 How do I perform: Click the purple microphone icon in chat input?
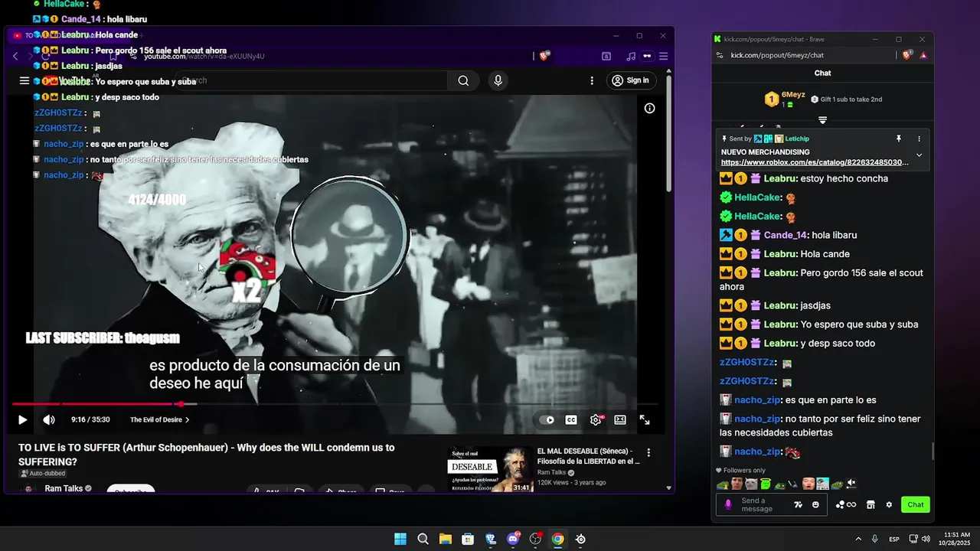coord(728,504)
